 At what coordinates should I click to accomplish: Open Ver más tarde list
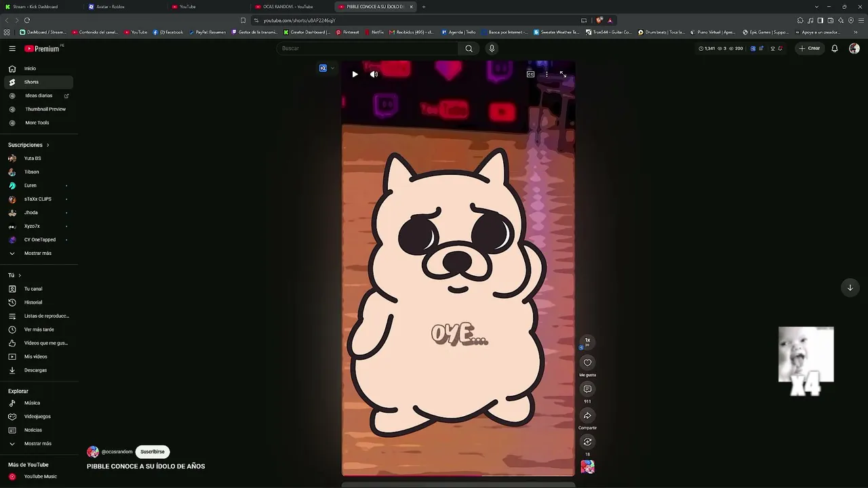coord(39,329)
